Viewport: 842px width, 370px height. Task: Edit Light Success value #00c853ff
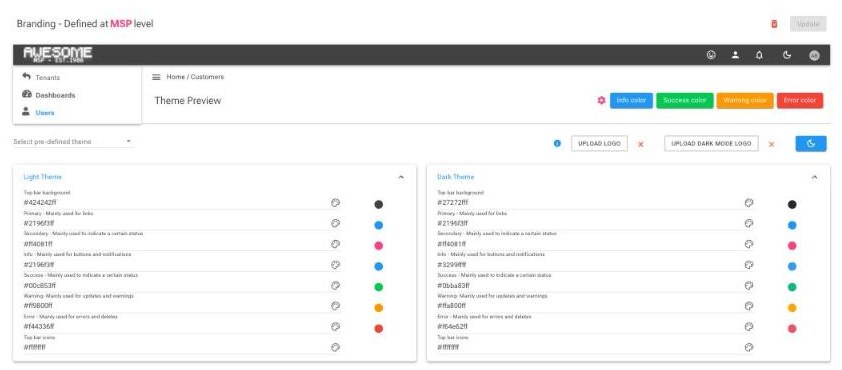pos(175,285)
